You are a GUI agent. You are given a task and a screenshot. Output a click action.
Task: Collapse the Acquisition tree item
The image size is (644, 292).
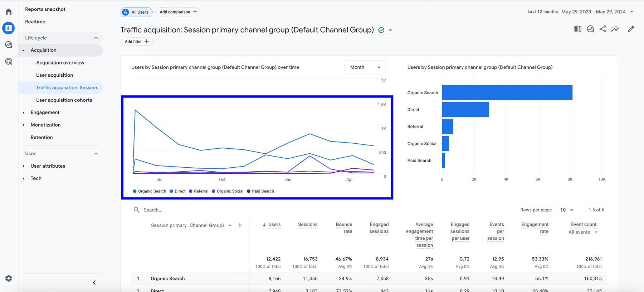point(24,51)
